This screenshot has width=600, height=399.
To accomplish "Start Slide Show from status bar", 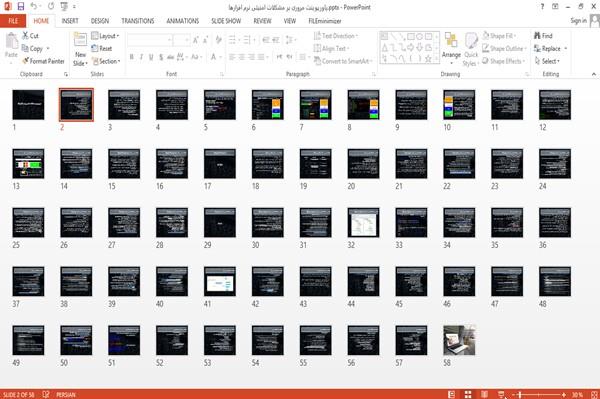I will point(501,394).
